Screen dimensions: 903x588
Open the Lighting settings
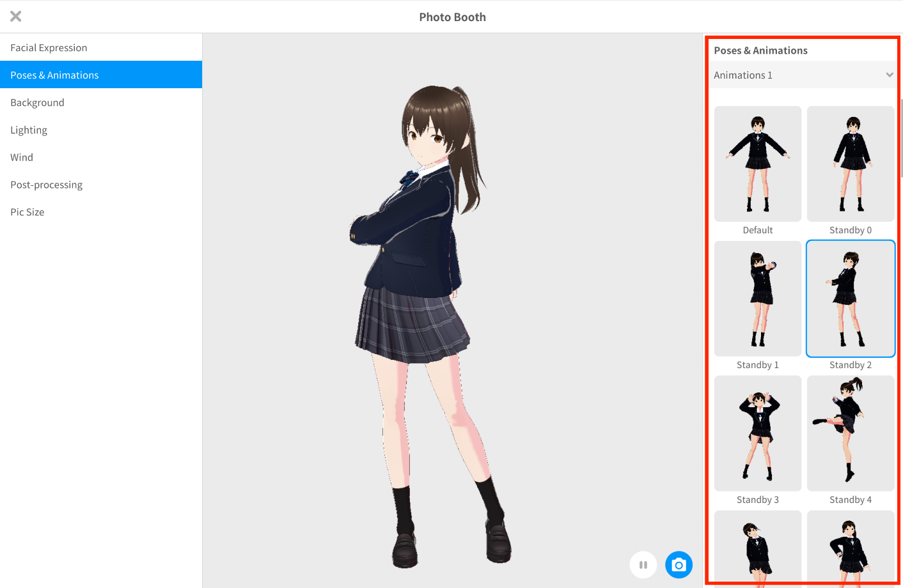101,130
